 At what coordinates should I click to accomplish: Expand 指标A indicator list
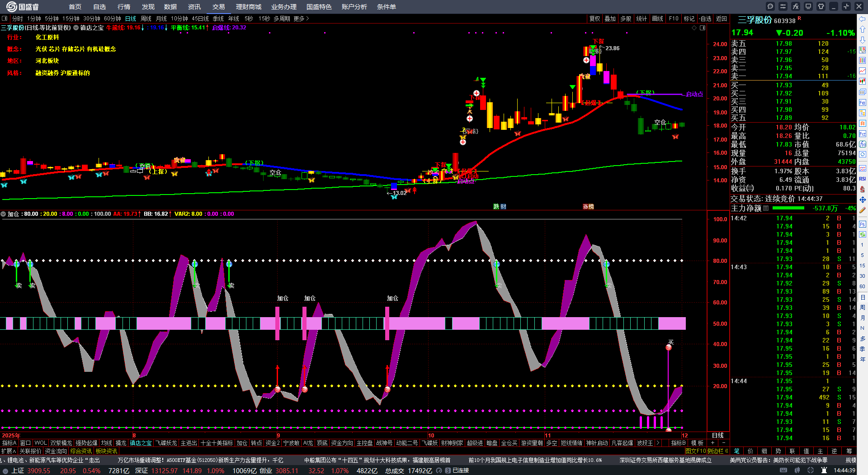(9, 443)
